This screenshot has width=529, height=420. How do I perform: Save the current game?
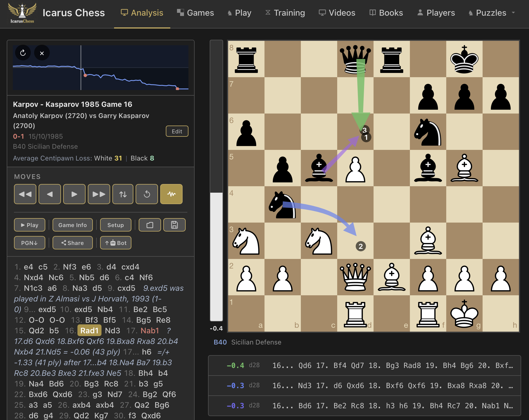click(174, 225)
